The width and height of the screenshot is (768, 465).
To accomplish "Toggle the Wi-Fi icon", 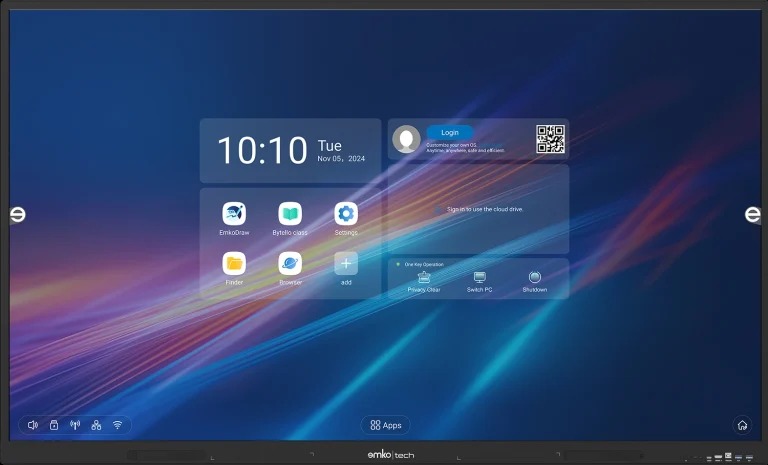I will (x=117, y=425).
